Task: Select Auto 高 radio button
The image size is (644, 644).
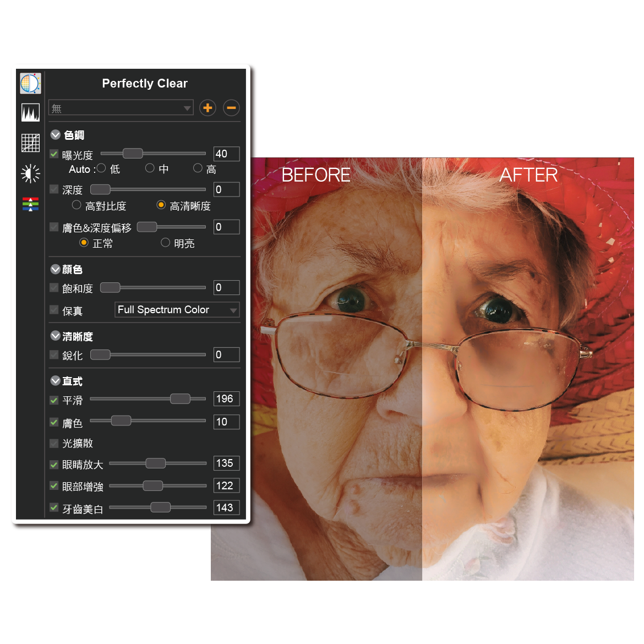Action: click(x=198, y=168)
